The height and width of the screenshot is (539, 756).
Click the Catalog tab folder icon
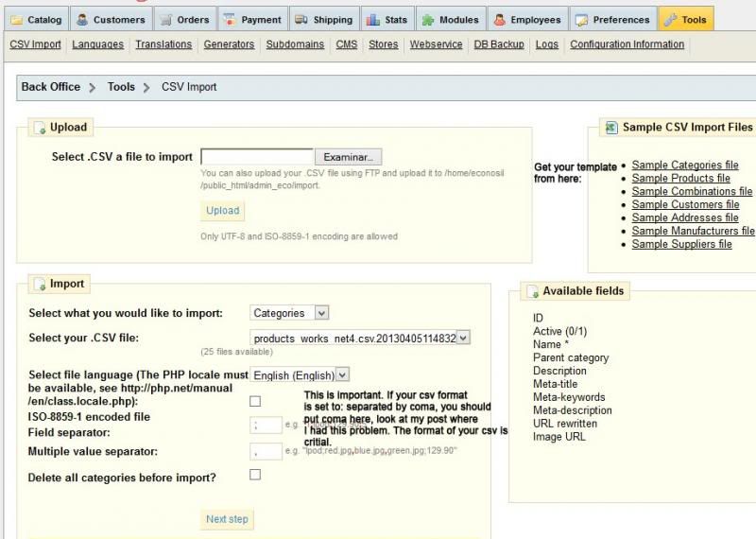point(17,19)
